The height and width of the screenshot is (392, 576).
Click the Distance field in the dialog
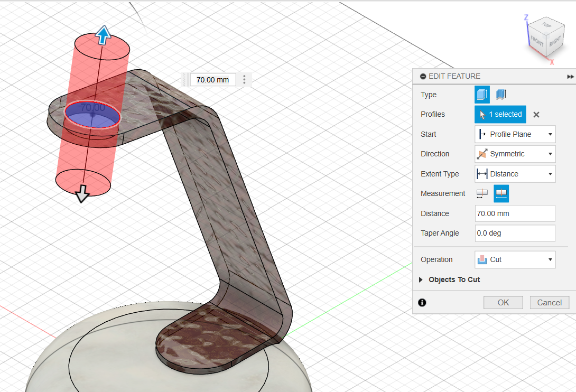click(515, 213)
